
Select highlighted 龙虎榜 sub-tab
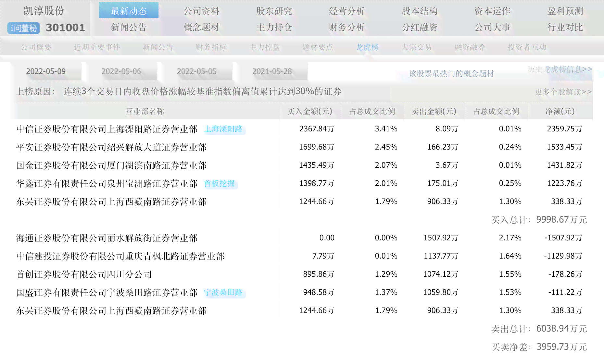[367, 47]
